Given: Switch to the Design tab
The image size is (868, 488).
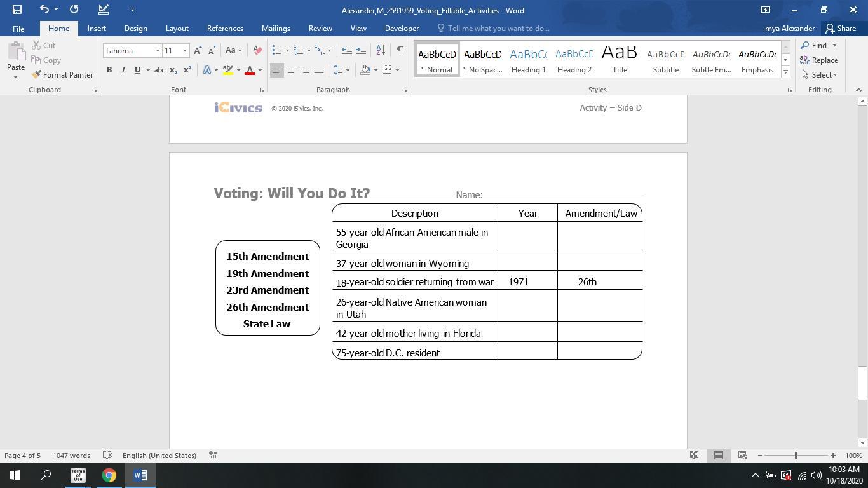Looking at the screenshot, I should coord(135,29).
